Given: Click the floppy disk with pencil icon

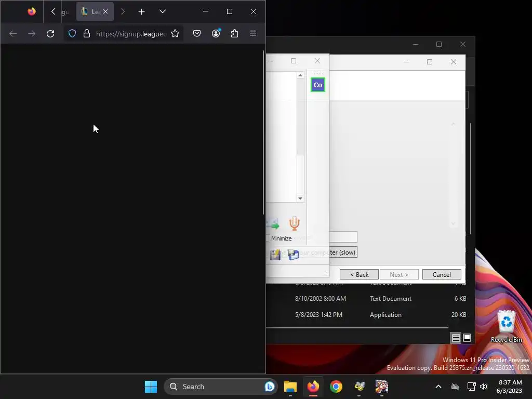Looking at the screenshot, I should point(275,255).
